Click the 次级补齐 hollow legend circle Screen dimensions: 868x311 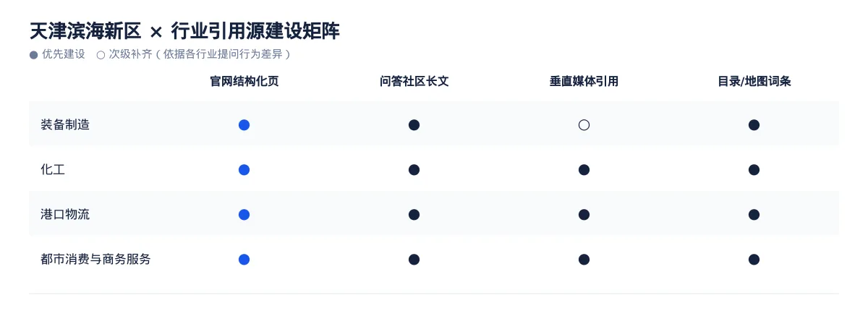coord(101,55)
